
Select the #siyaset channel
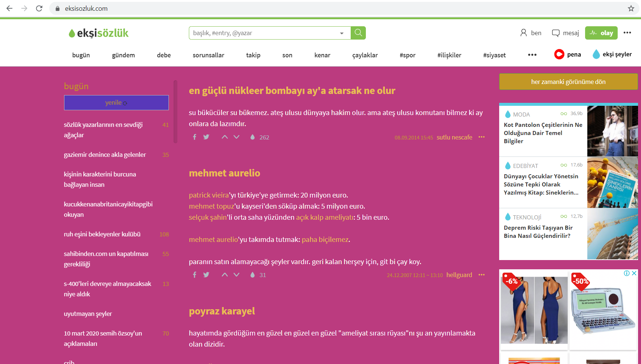(494, 55)
